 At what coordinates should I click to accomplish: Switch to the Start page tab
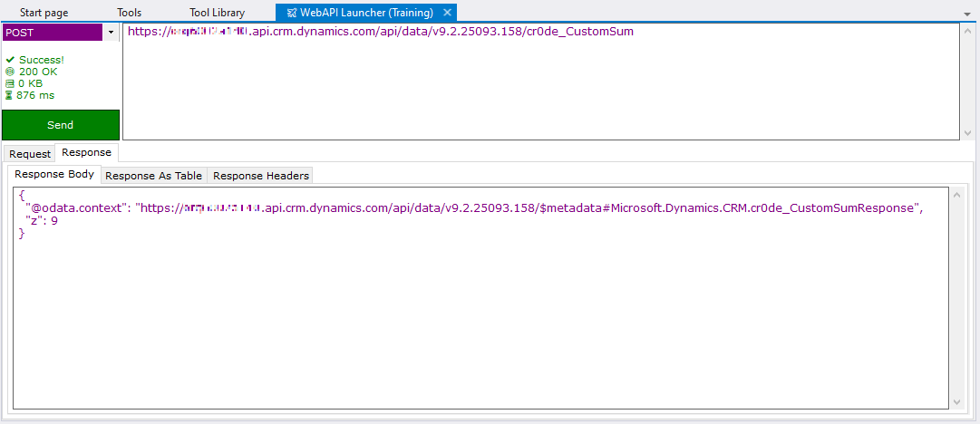coord(44,13)
